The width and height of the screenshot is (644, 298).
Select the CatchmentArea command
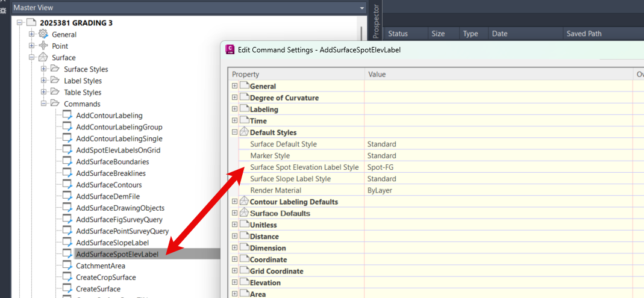(x=101, y=265)
